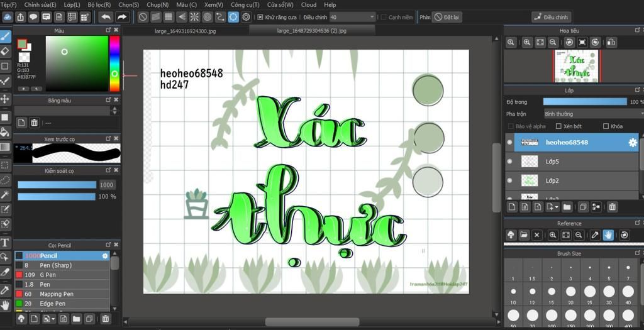Delete brush with trash icon in brush panel

click(105, 319)
